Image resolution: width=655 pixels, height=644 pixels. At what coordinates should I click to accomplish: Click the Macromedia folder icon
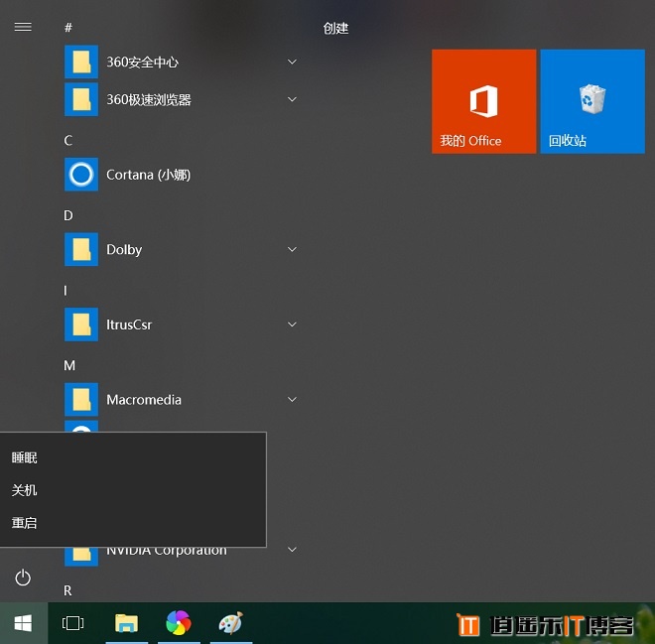tap(81, 399)
